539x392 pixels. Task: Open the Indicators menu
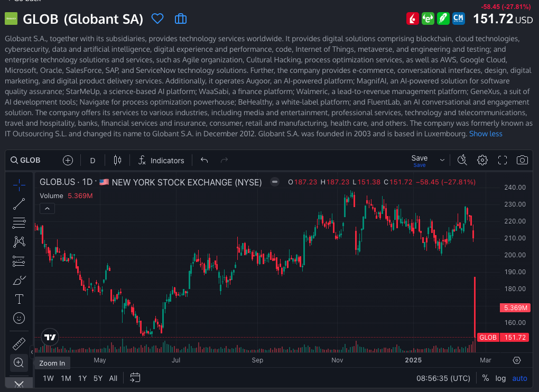161,161
